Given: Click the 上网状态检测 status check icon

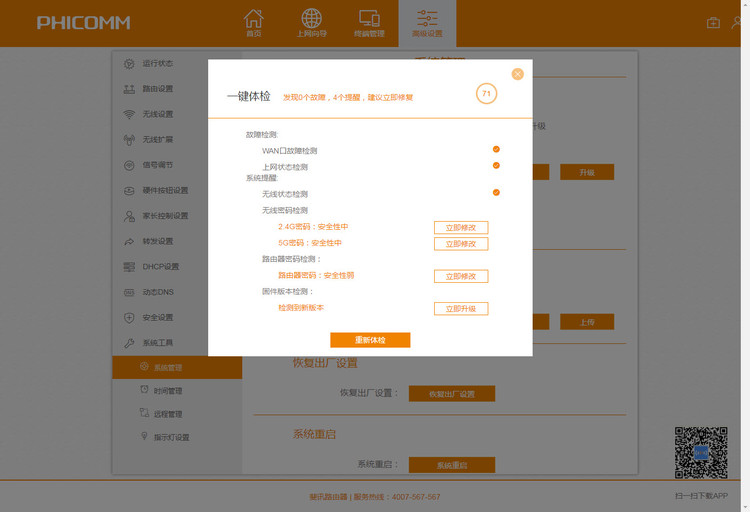Looking at the screenshot, I should pos(496,166).
